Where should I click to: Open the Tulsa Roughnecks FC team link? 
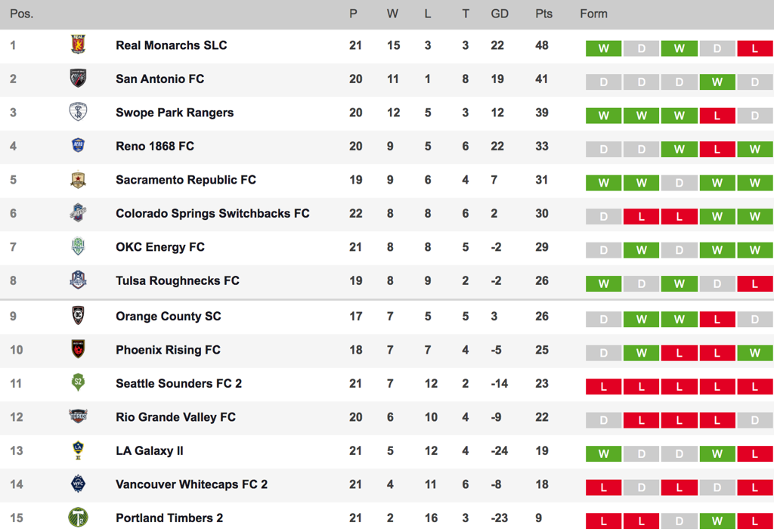pyautogui.click(x=177, y=280)
